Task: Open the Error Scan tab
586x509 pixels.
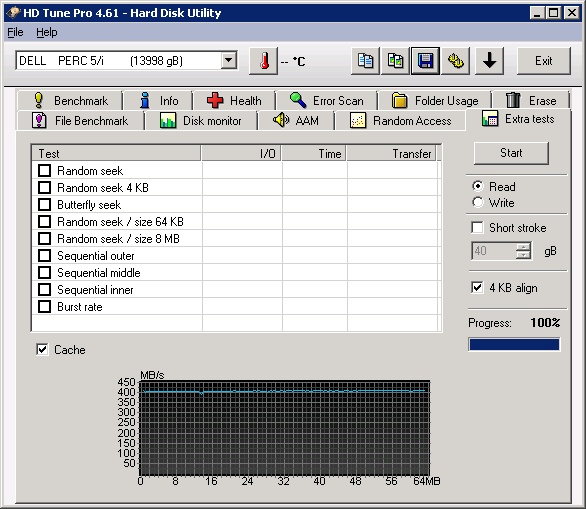Action: 327,101
